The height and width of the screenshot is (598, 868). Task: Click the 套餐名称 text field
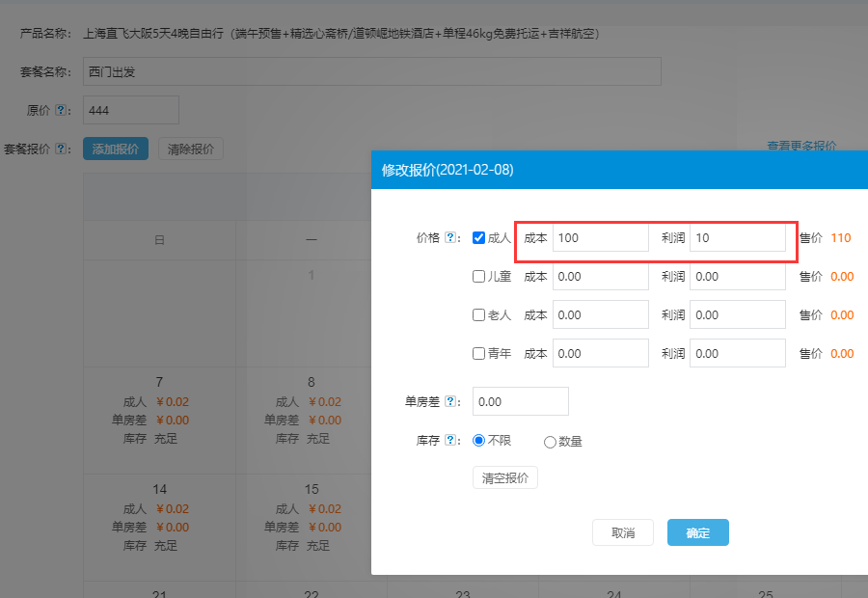pyautogui.click(x=371, y=71)
